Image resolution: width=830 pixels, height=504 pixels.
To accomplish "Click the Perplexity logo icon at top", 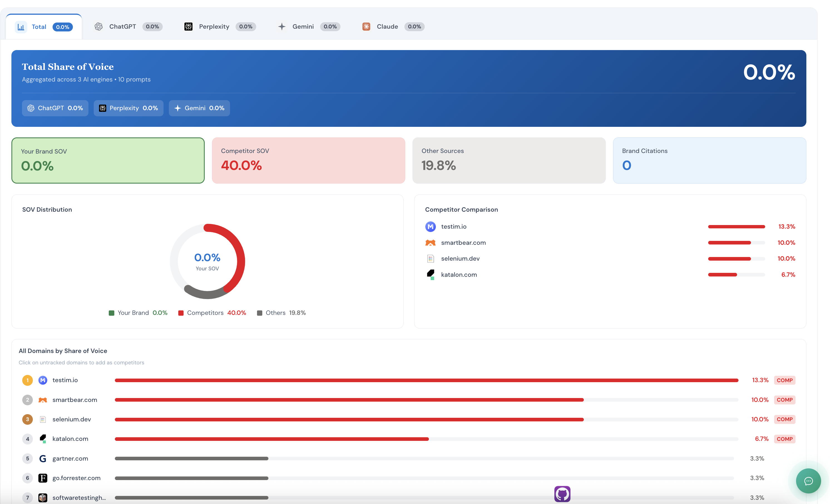I will tap(189, 26).
